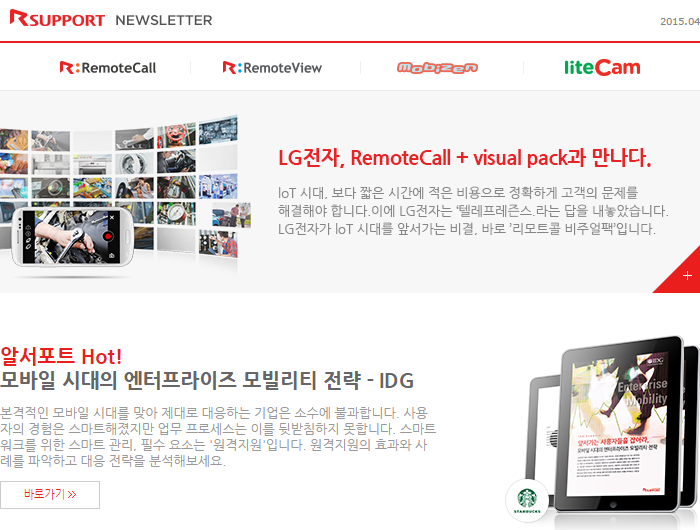Open the Enterprise Mobility tablet image
Image resolution: width=700 pixels, height=530 pixels.
[620, 424]
